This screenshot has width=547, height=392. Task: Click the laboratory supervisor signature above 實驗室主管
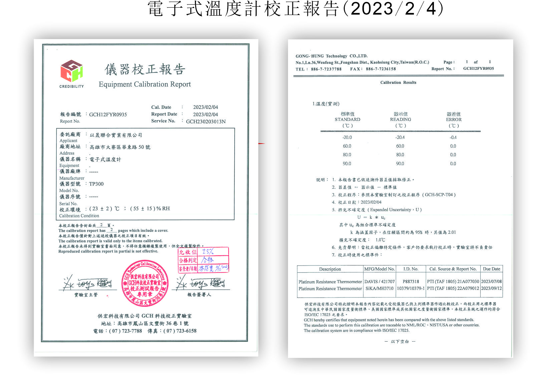[87, 283]
